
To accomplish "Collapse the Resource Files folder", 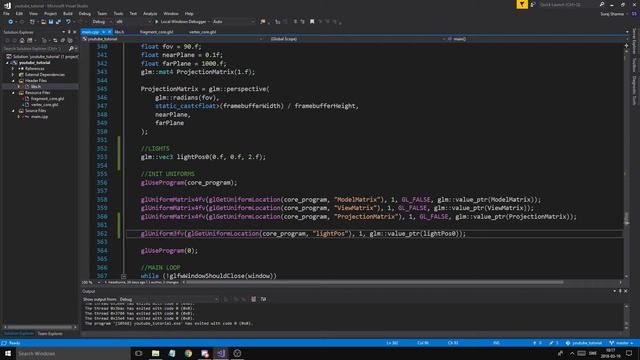I will coord(13,93).
